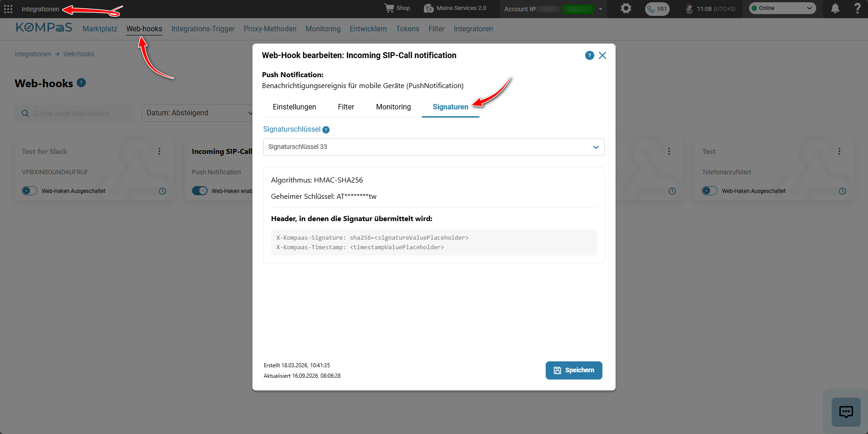The height and width of the screenshot is (434, 868).
Task: Open three-dot menu on Test for Slack card
Action: coord(159,151)
